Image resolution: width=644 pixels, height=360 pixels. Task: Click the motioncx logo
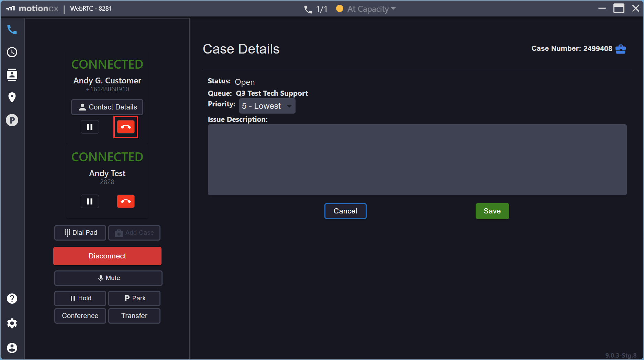coord(32,9)
